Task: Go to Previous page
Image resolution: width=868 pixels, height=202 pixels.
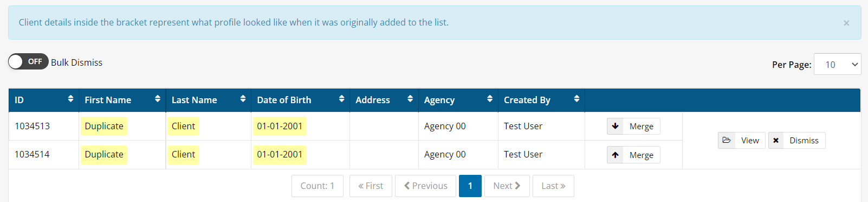Action: (x=425, y=186)
